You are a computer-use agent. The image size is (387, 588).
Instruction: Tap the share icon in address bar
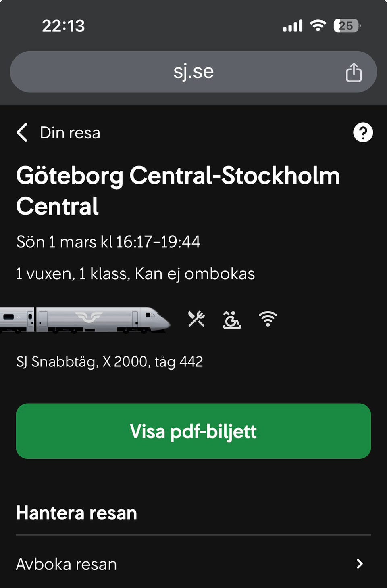pos(354,73)
